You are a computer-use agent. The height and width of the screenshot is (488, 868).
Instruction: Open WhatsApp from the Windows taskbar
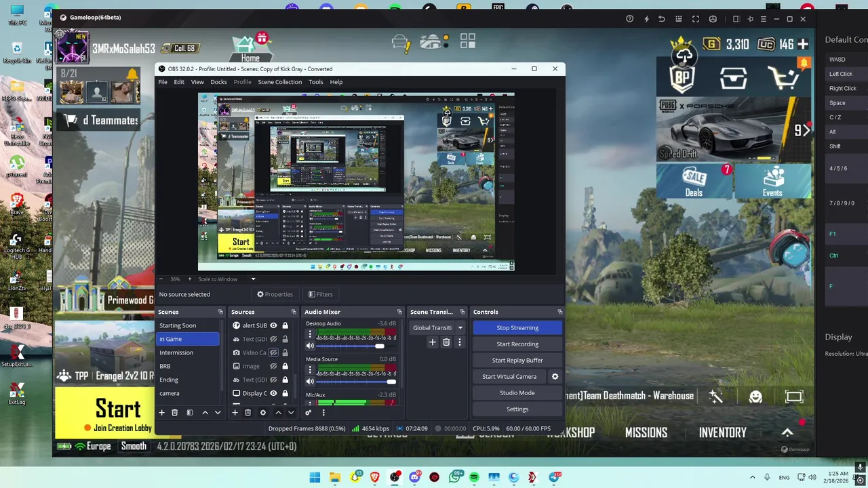454,477
